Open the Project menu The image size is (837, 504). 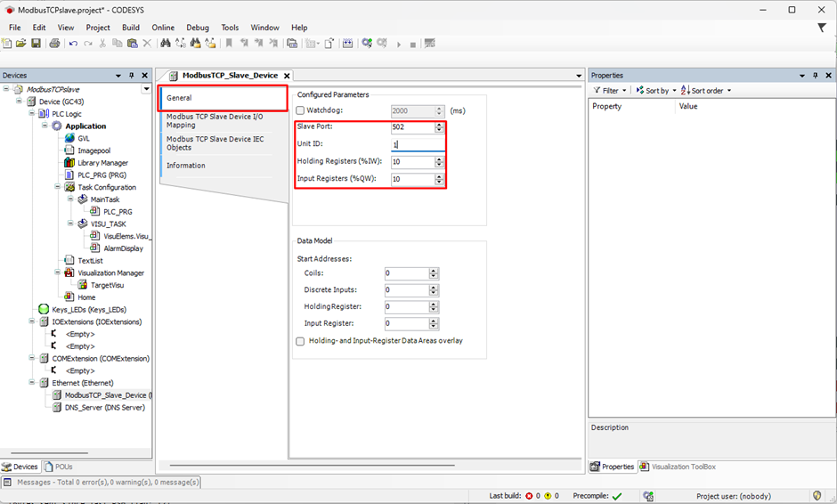[x=98, y=28]
